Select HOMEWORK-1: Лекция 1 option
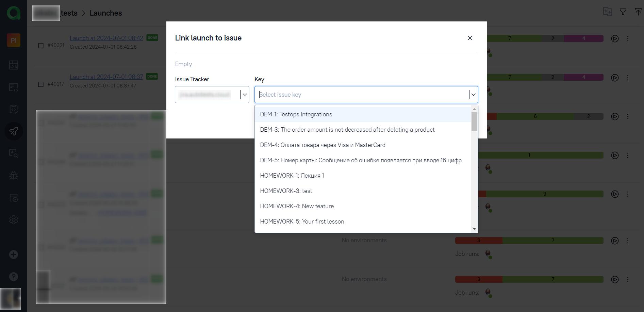This screenshot has height=312, width=644. coord(363,176)
